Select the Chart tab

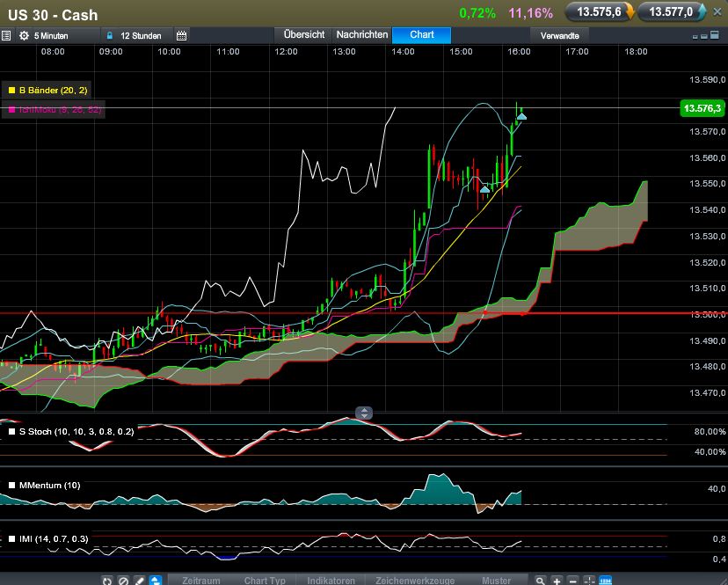pyautogui.click(x=421, y=35)
